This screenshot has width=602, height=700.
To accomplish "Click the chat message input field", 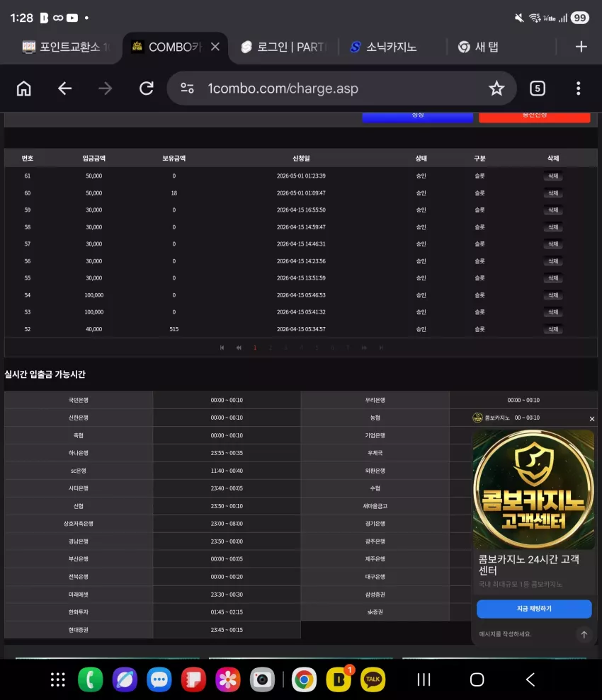I will point(526,634).
